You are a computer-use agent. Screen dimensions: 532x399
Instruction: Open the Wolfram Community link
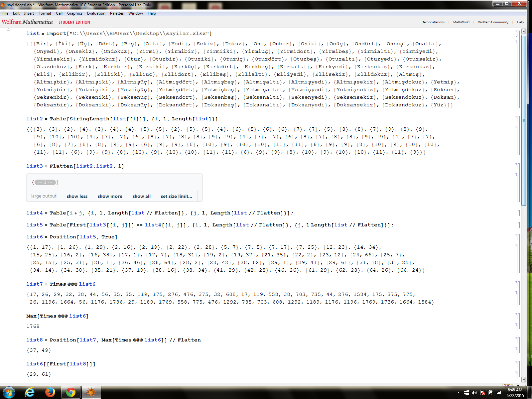(x=493, y=22)
